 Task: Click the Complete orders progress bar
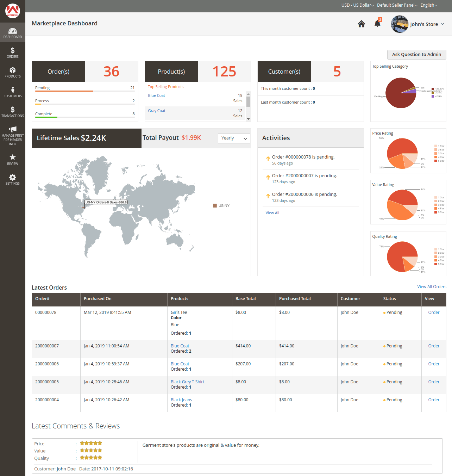(x=85, y=117)
